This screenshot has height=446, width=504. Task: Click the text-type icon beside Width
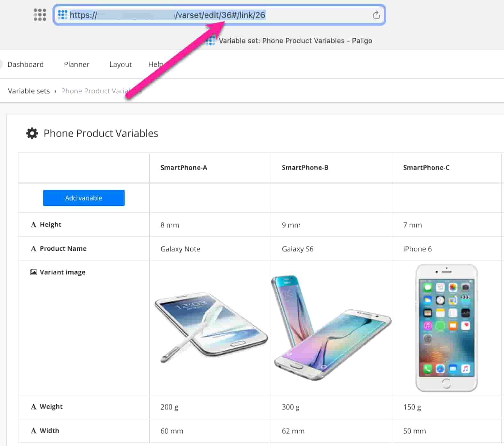click(34, 431)
